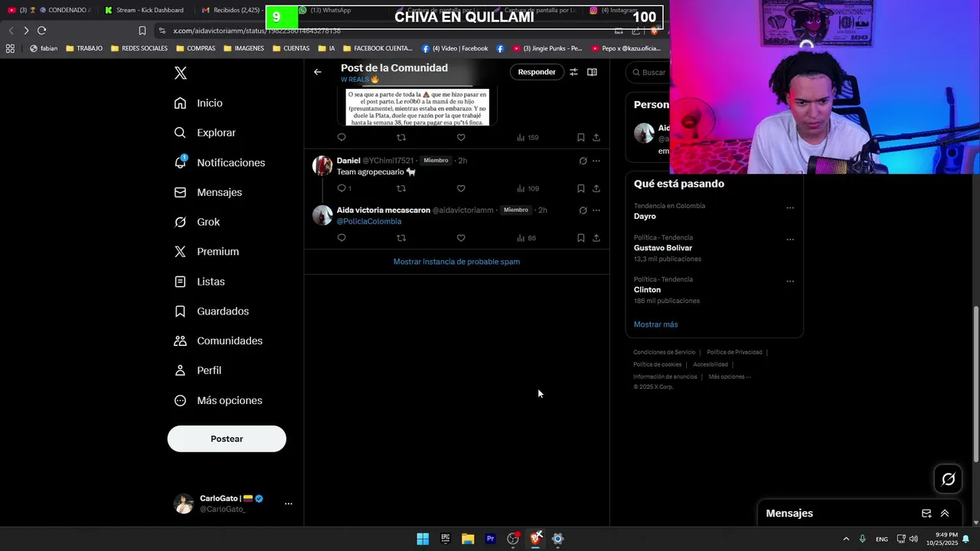The width and height of the screenshot is (980, 551).
Task: Open the W REALS community link
Action: (x=360, y=80)
